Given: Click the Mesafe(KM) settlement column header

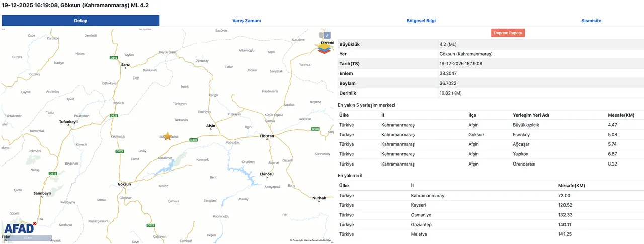Looking at the screenshot, I should 621,115.
